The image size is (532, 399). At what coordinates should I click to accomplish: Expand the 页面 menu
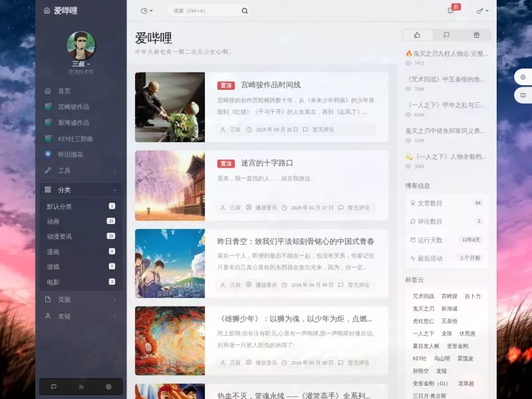(x=80, y=300)
